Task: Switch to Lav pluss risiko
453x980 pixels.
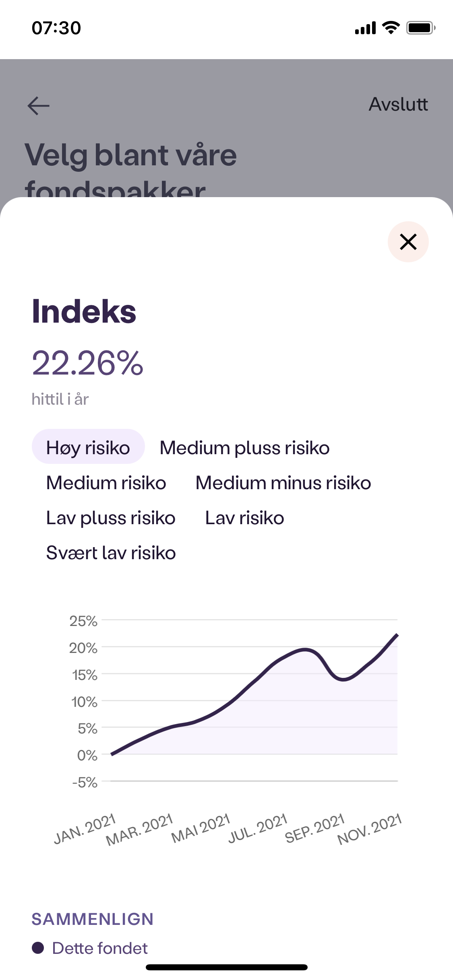Action: [111, 518]
